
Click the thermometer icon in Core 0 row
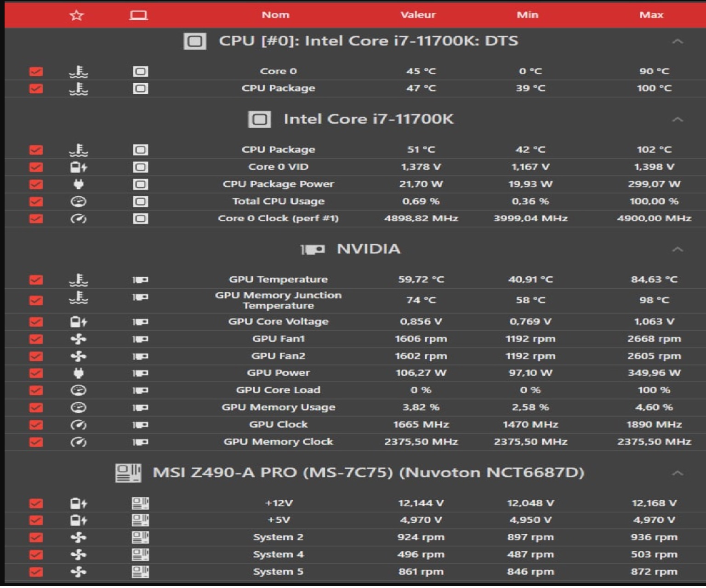(79, 71)
